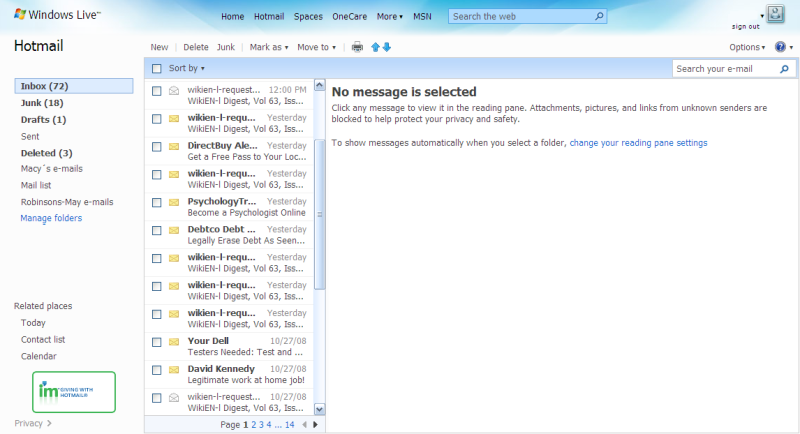Toggle the select all messages checkbox
The height and width of the screenshot is (434, 800).
click(157, 68)
